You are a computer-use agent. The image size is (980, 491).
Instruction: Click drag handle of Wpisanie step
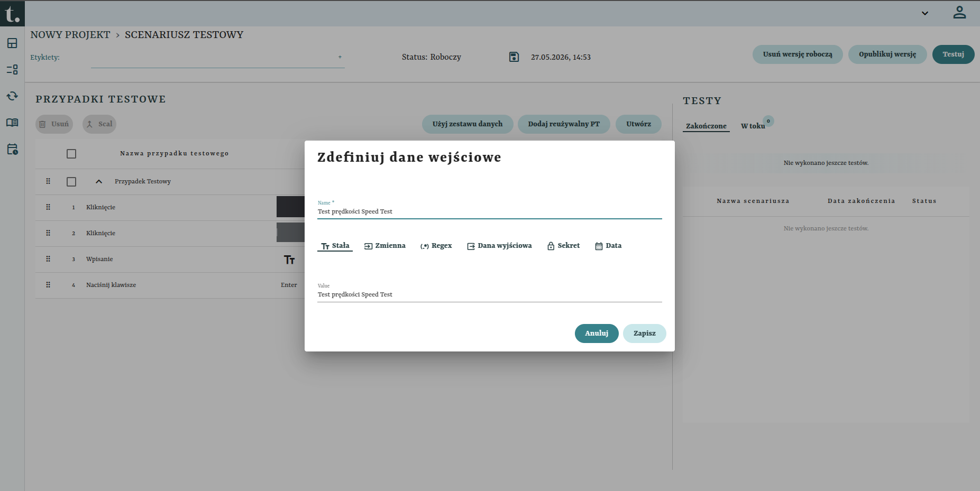48,259
